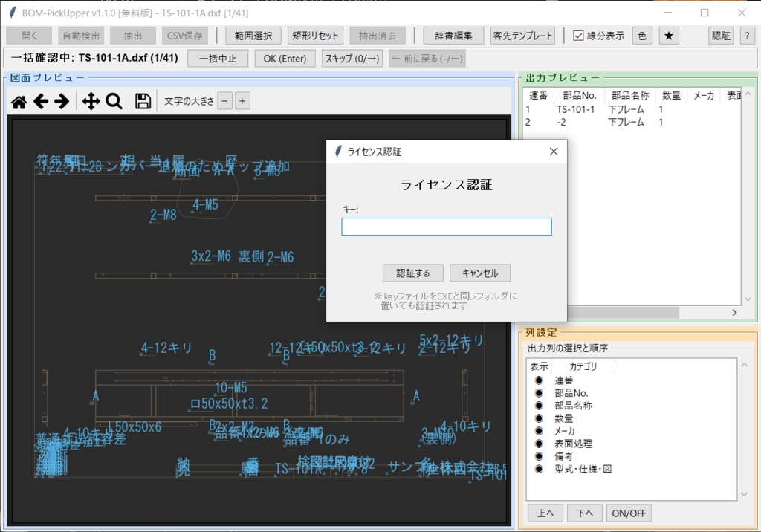Select the back arrow navigation icon
761x532 pixels.
(42, 102)
